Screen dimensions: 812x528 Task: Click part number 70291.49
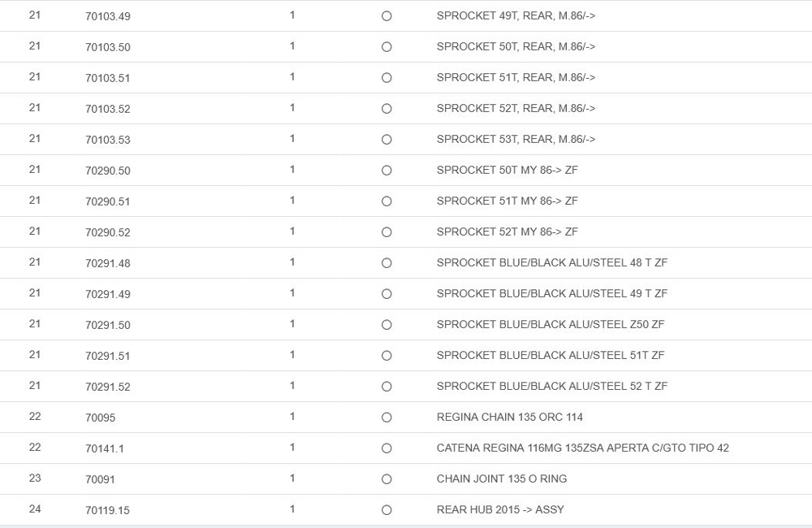108,294
